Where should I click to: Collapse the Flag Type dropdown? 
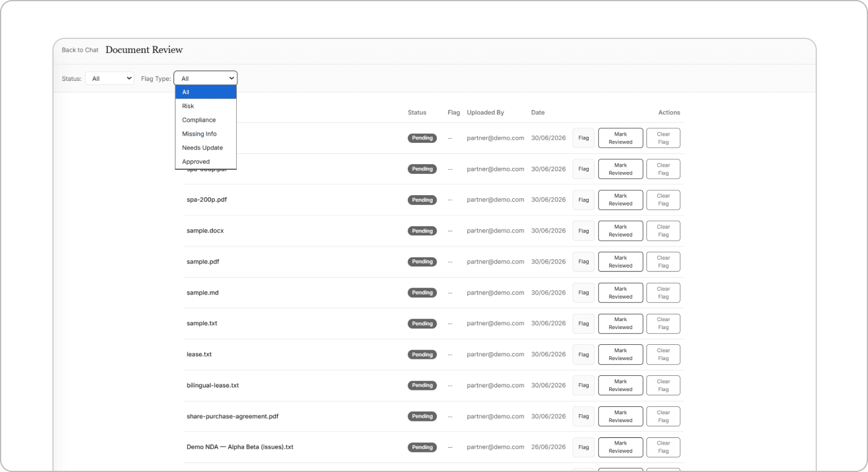point(206,78)
